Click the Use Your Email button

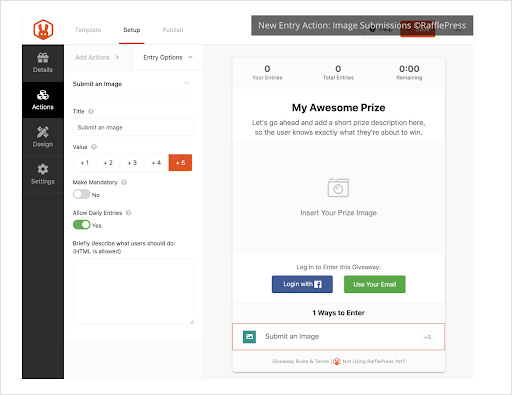(x=375, y=284)
